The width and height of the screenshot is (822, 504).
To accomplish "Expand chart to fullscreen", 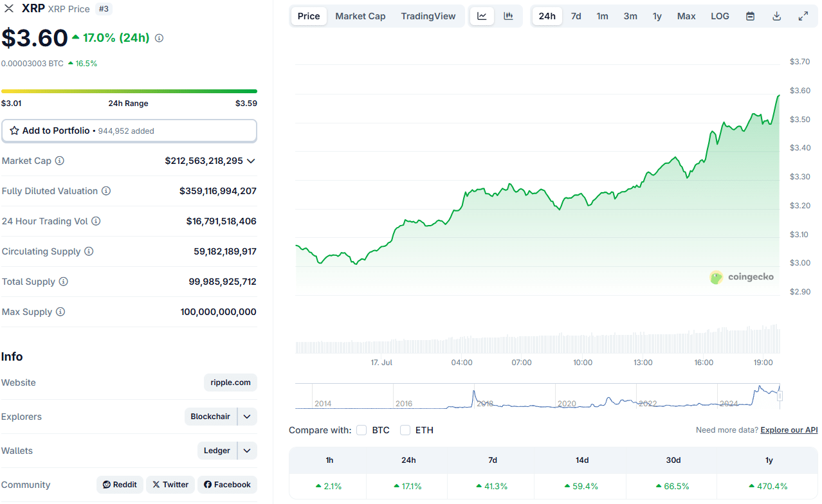I will coord(803,15).
